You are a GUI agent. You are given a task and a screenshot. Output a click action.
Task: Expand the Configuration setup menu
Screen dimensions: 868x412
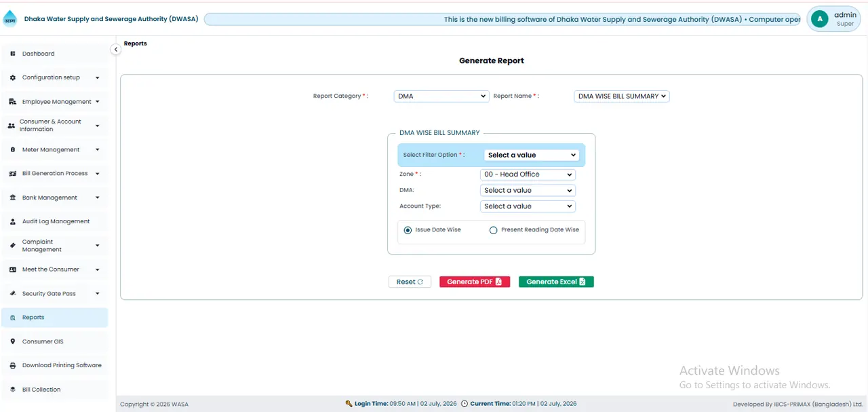tap(54, 78)
